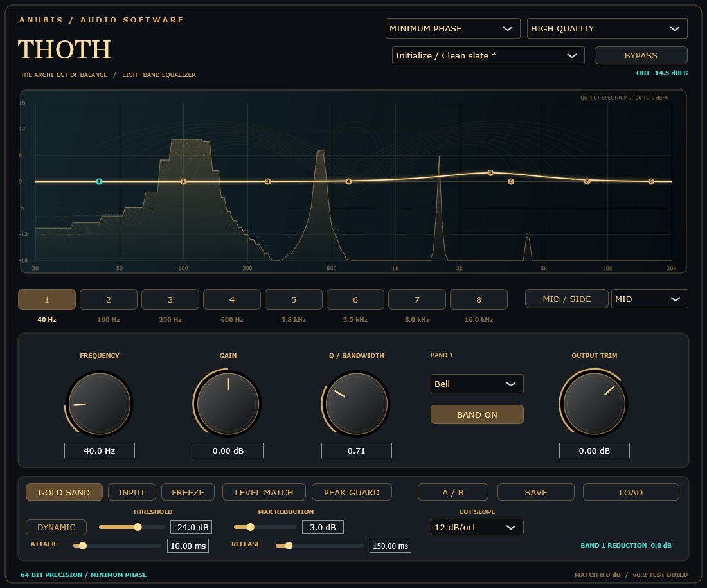Click the 64-BIT PRECISION / MINIMUM PHASE status

point(84,575)
